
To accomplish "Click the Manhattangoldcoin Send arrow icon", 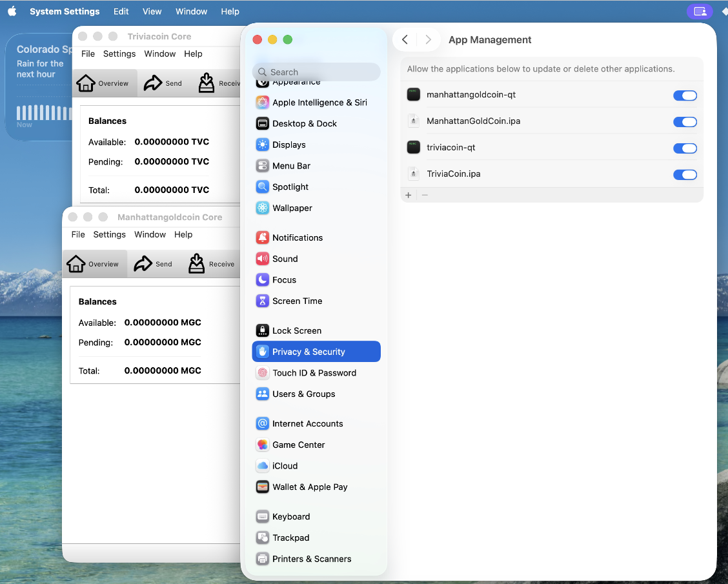I will (x=143, y=264).
